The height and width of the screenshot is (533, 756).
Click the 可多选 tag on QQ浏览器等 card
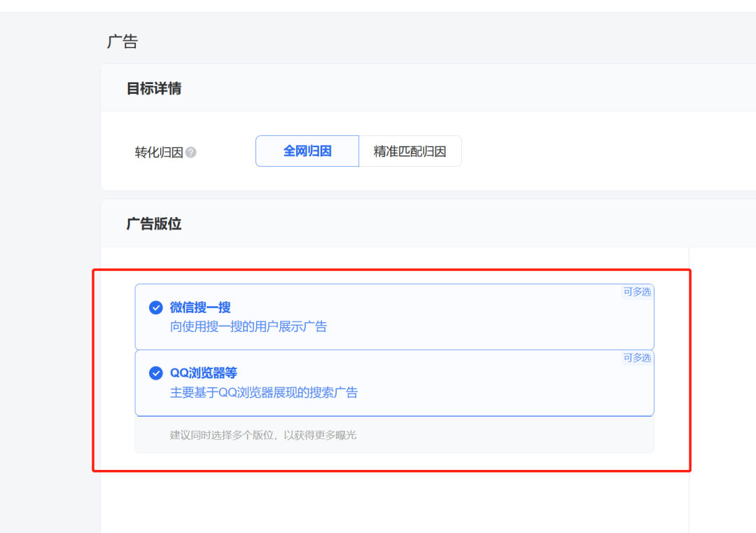coord(637,358)
